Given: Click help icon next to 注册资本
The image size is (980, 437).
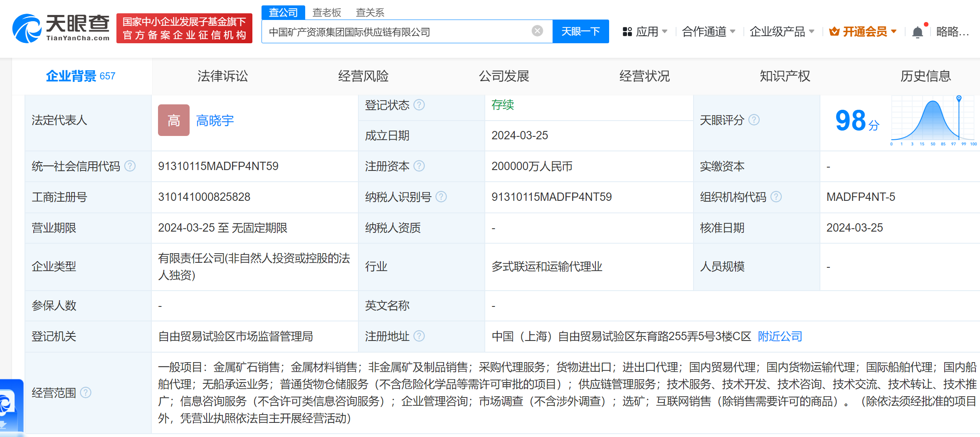Looking at the screenshot, I should (420, 166).
